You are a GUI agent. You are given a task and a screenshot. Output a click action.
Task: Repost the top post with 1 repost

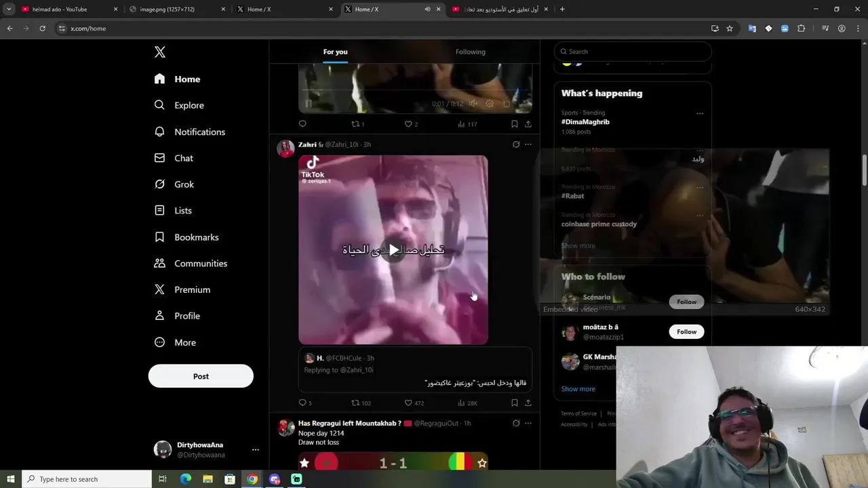coord(357,124)
